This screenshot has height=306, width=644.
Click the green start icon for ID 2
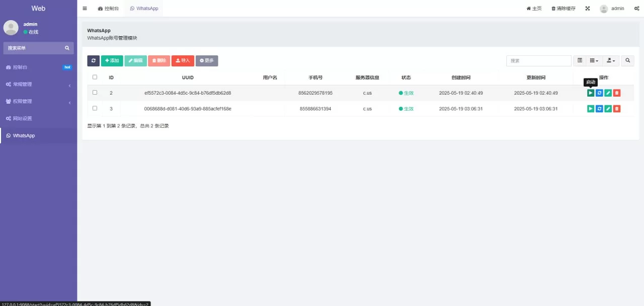[x=590, y=93]
